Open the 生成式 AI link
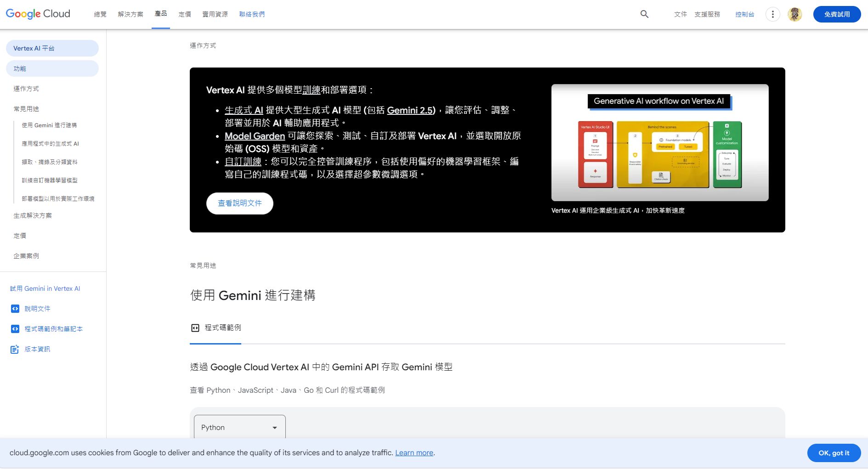This screenshot has height=469, width=868. pyautogui.click(x=244, y=110)
